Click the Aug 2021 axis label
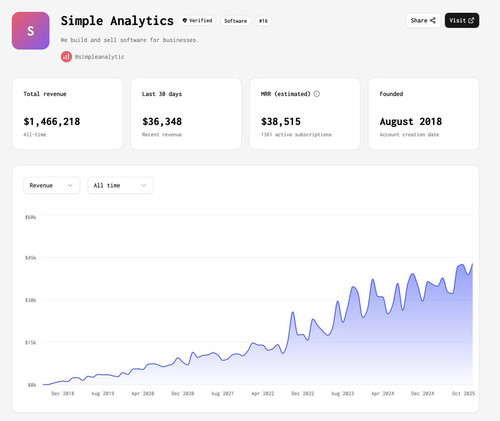 point(222,393)
